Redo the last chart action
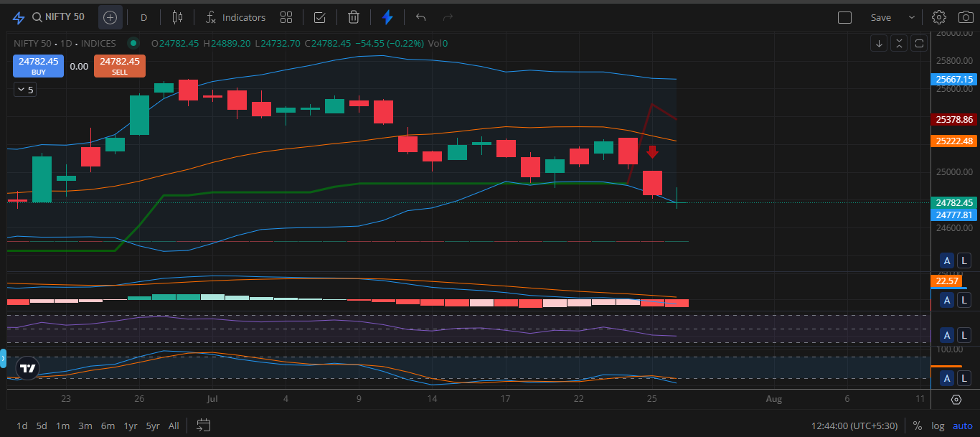Image resolution: width=980 pixels, height=437 pixels. tap(448, 17)
